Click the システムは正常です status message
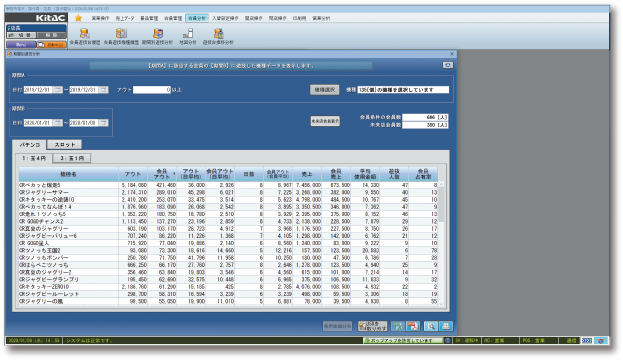 (89, 341)
